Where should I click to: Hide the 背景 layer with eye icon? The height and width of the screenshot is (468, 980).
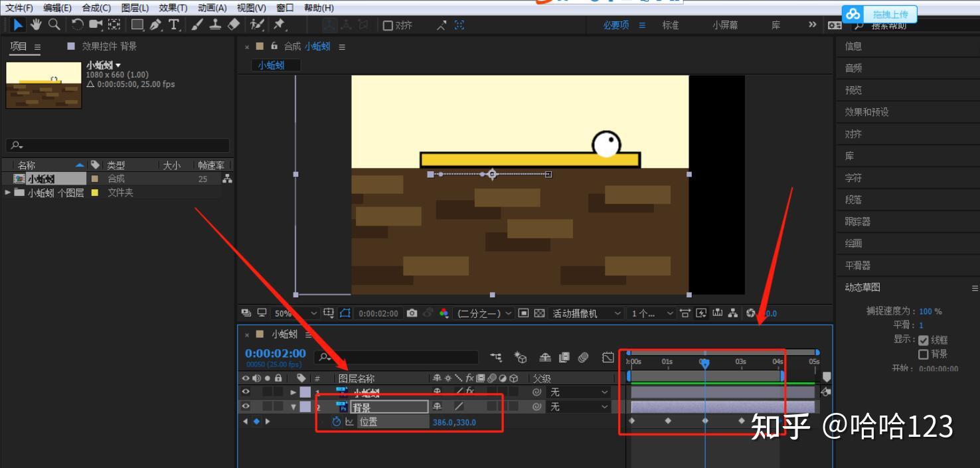pyautogui.click(x=246, y=406)
